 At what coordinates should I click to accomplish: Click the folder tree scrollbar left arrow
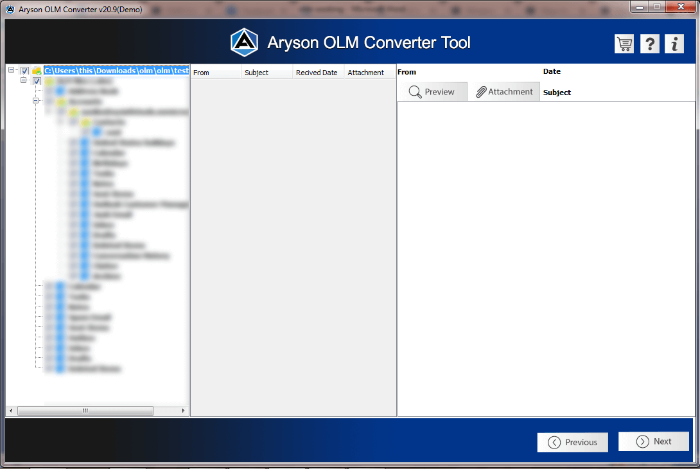(11, 411)
